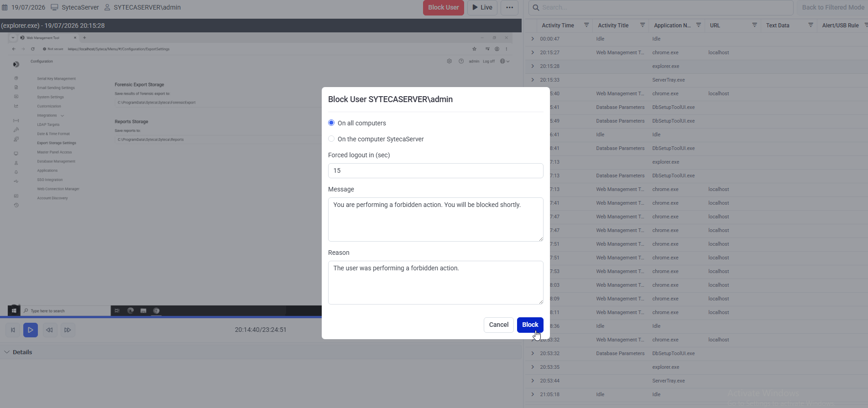Click the calendar icon beside 19/07/2026
Image resolution: width=868 pixels, height=408 pixels.
(5, 7)
